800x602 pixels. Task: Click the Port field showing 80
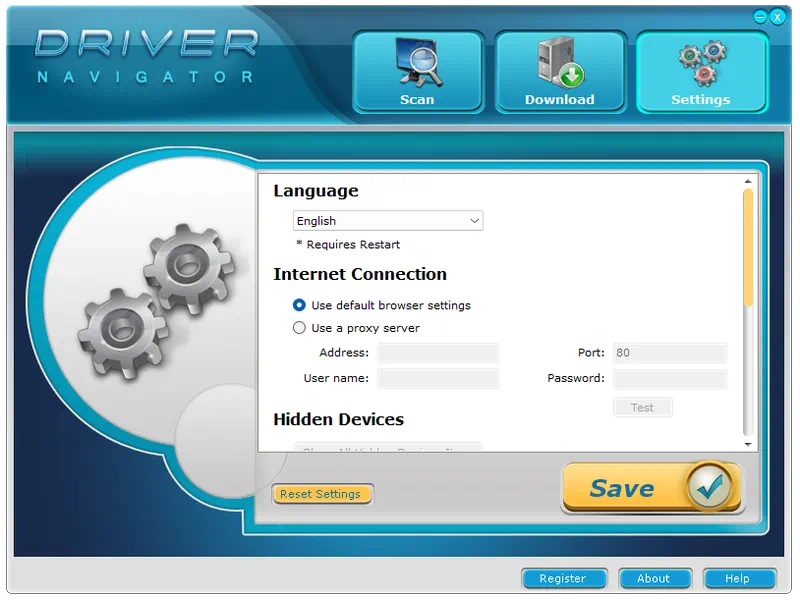click(670, 353)
